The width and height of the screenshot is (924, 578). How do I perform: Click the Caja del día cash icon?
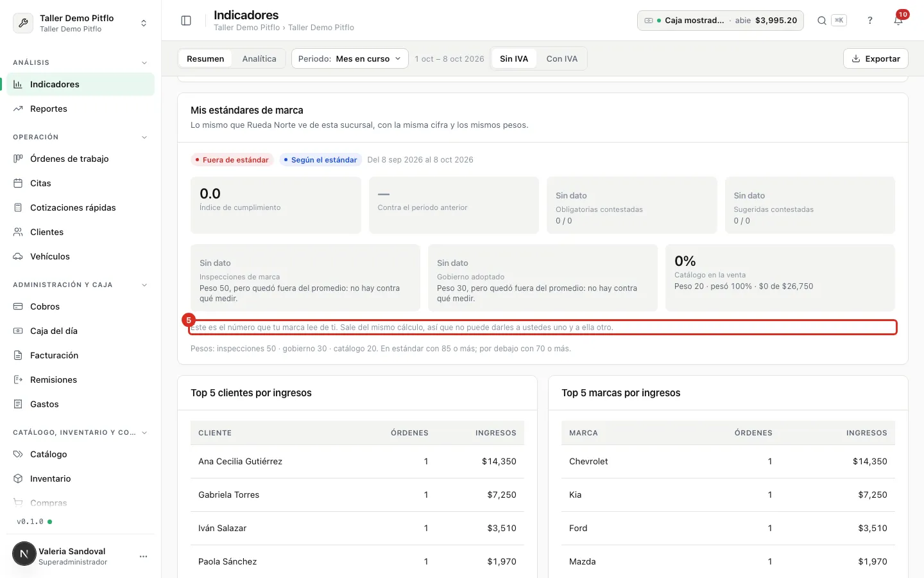(18, 331)
